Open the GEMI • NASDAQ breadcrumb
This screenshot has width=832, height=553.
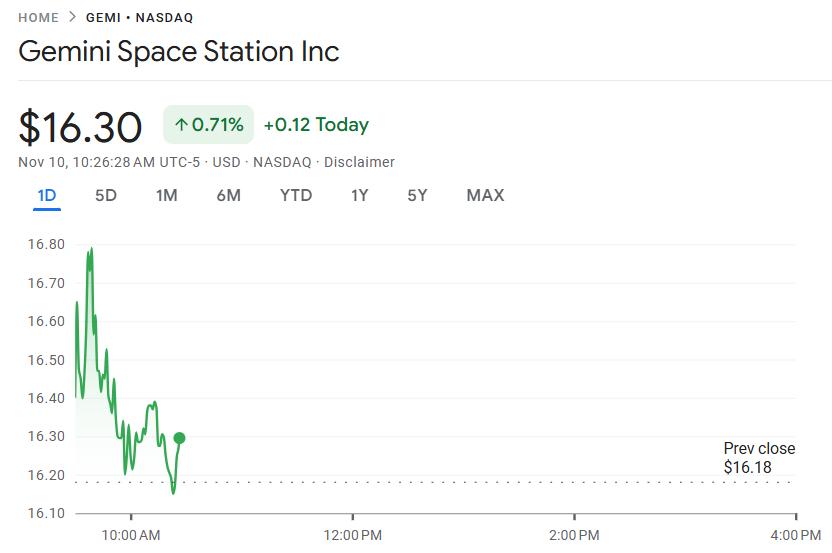point(140,18)
